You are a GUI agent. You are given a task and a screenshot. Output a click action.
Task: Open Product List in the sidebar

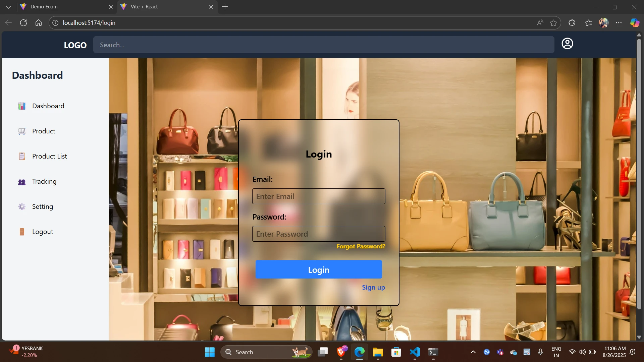50,156
